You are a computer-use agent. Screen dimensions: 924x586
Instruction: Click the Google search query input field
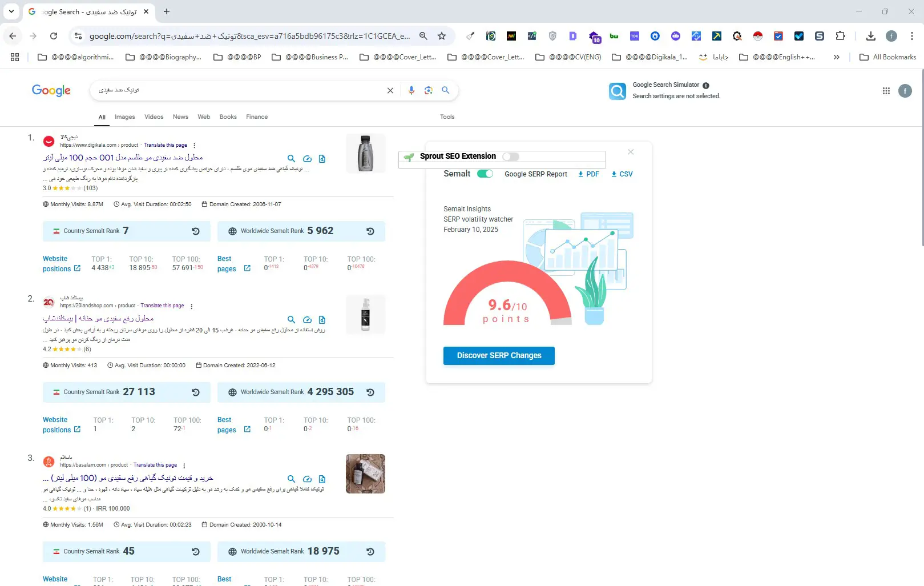click(240, 90)
